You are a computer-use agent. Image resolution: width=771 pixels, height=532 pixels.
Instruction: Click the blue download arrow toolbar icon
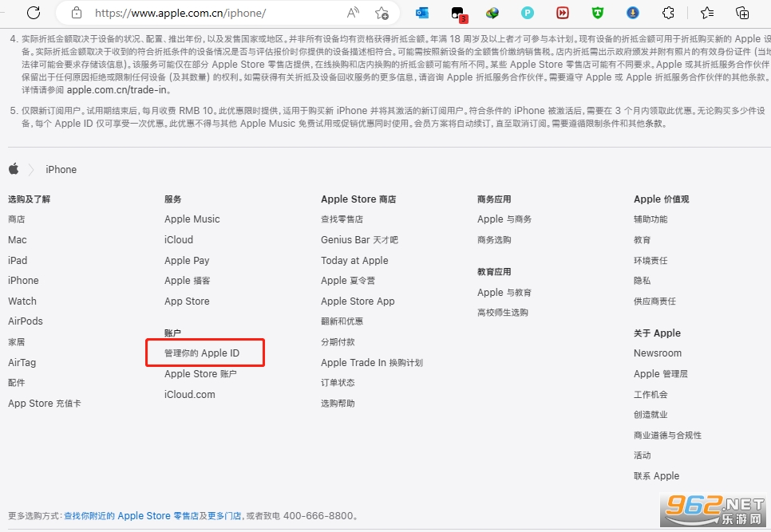(x=632, y=13)
